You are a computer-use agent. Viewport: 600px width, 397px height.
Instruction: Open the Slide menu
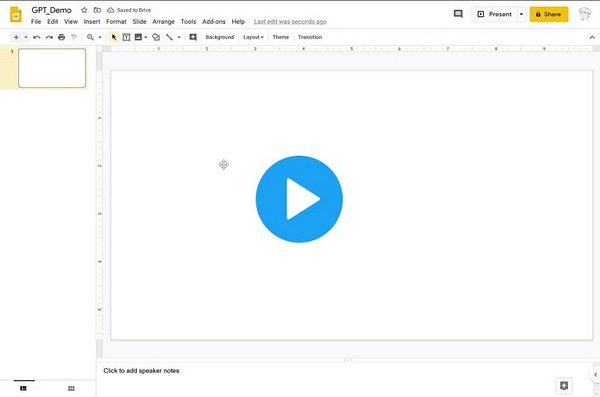click(x=139, y=21)
